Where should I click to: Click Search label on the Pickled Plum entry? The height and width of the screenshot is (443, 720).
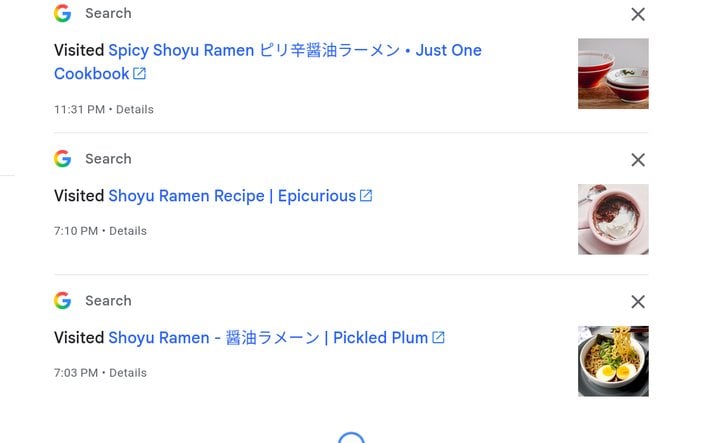click(x=108, y=301)
